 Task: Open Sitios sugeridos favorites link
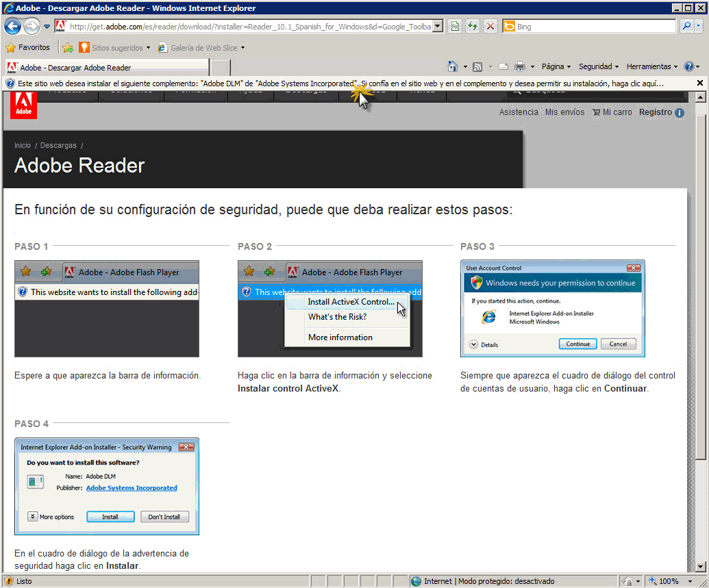click(x=114, y=47)
